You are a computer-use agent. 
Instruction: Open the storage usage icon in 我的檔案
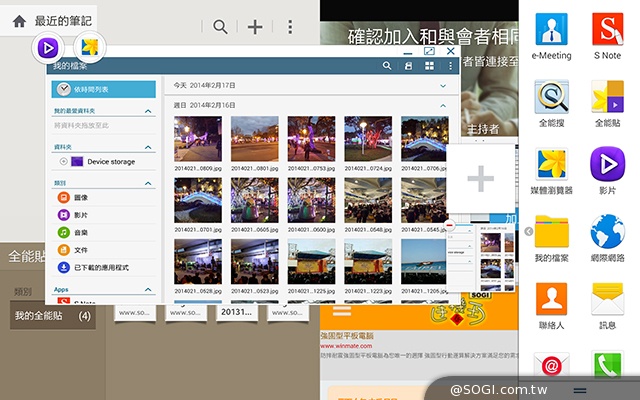[408, 66]
